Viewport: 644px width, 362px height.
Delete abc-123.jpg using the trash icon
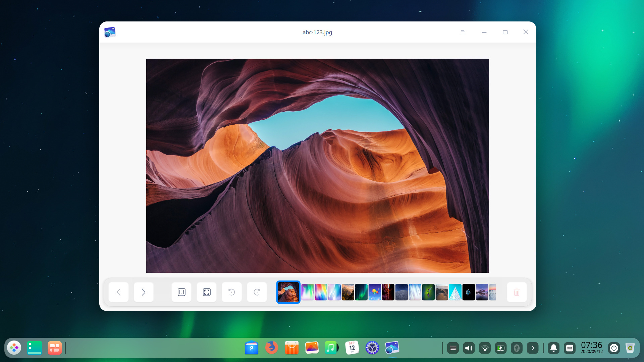click(x=517, y=292)
